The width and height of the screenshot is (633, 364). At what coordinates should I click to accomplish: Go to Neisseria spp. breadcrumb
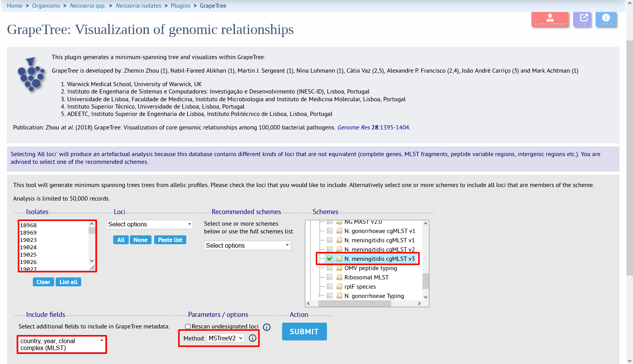[88, 6]
